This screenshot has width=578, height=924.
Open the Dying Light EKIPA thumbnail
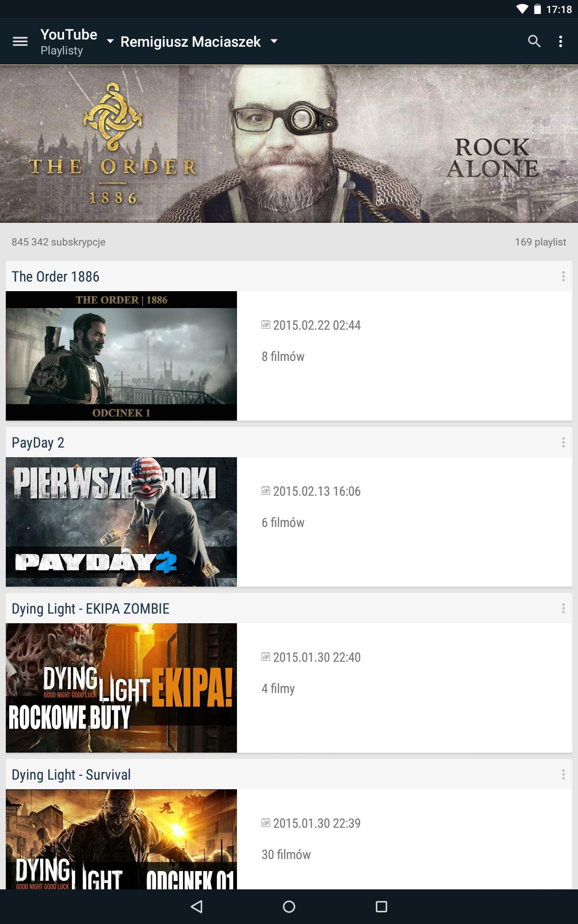(x=121, y=688)
